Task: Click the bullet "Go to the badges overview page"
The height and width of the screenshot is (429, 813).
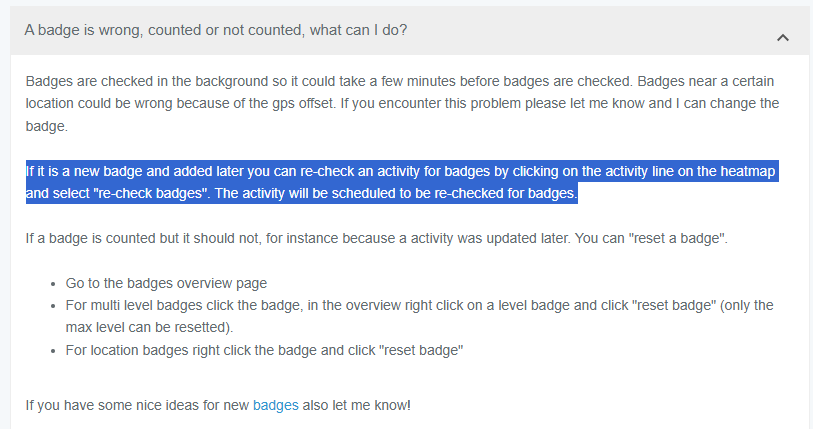Action: (x=167, y=283)
